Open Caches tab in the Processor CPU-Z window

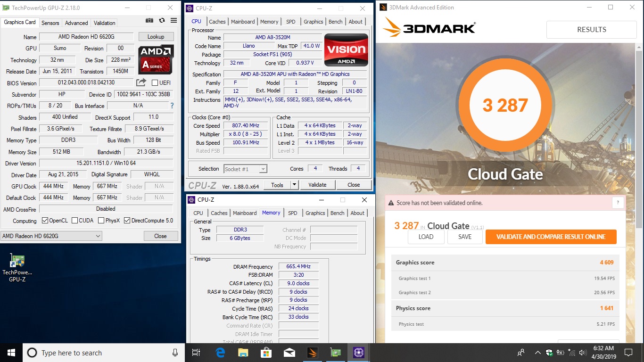217,22
